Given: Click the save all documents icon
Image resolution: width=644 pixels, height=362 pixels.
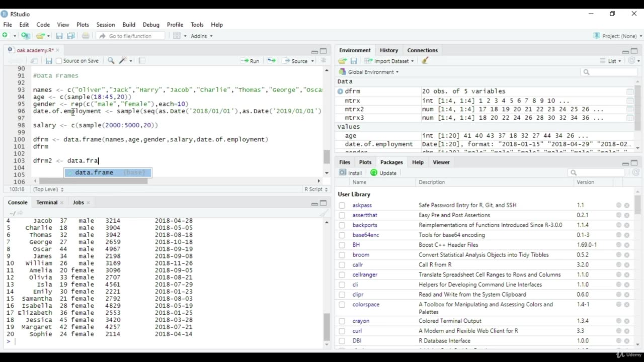Looking at the screenshot, I should point(71,36).
